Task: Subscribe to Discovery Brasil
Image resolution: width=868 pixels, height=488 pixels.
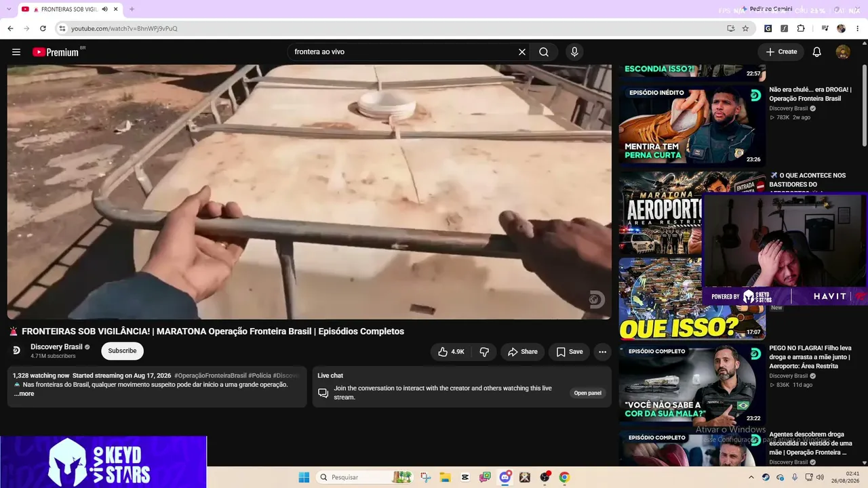Action: (x=122, y=351)
